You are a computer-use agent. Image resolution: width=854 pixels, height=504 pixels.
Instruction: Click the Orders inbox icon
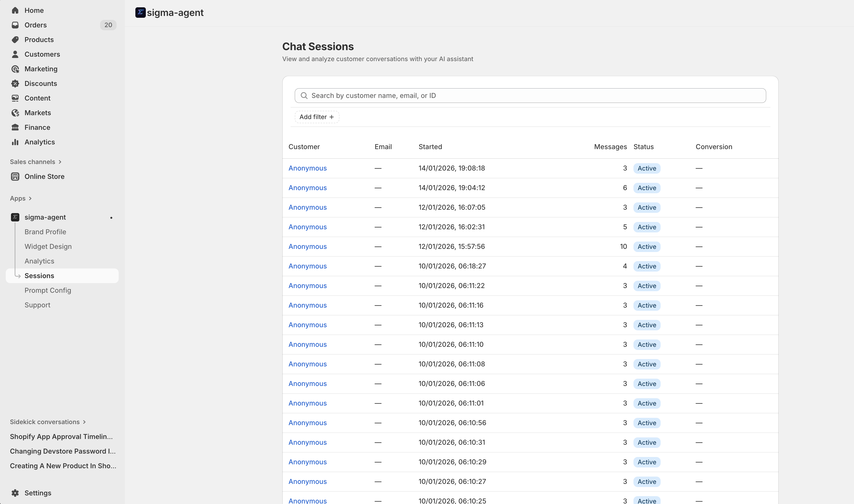pos(15,25)
